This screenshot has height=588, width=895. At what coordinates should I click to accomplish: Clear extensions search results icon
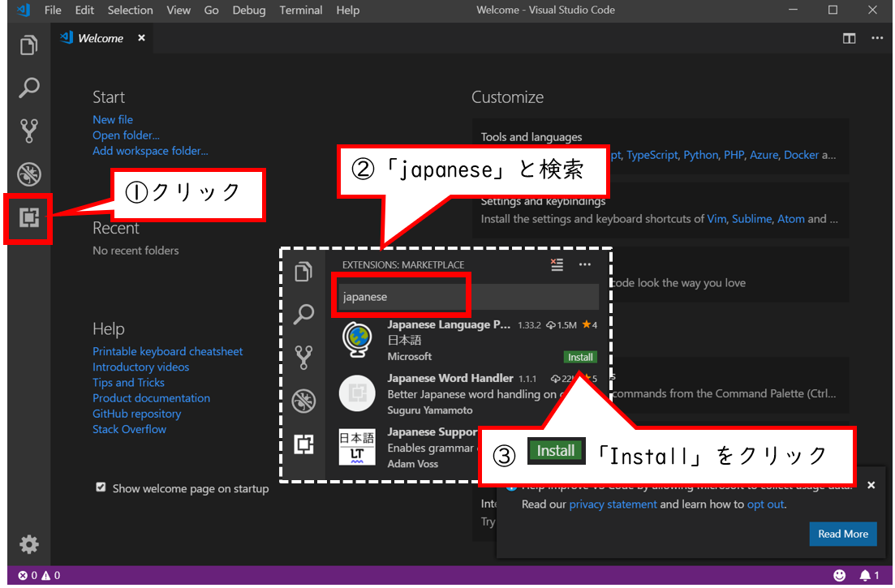[x=557, y=264]
